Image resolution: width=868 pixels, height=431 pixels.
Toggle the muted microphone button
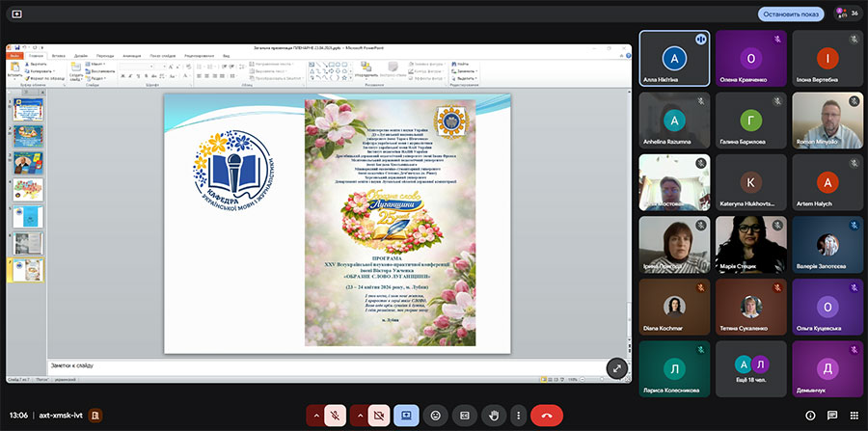tap(336, 415)
